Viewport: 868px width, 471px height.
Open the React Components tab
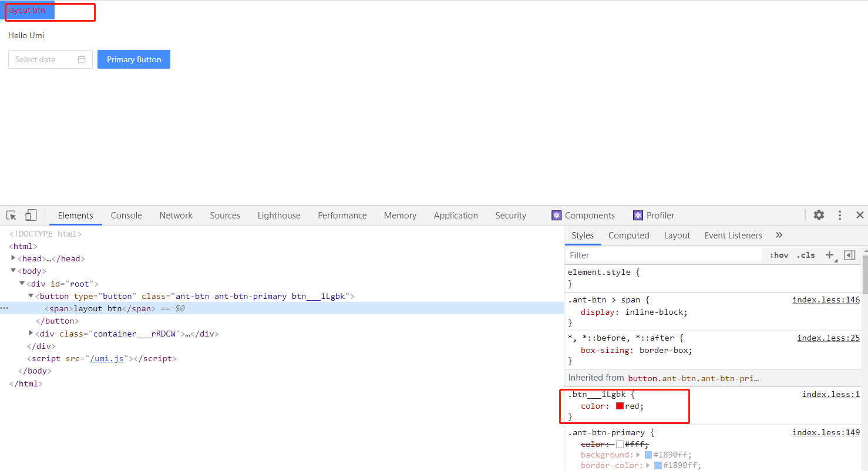click(583, 216)
